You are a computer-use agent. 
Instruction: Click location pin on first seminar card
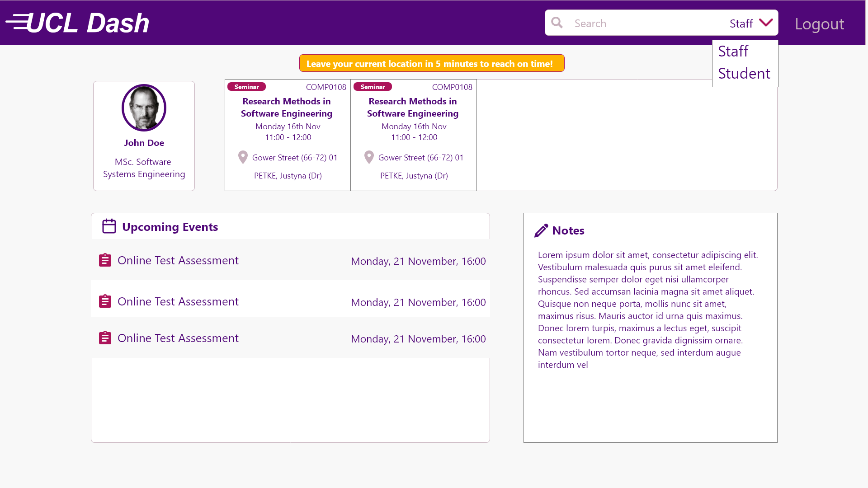click(243, 157)
